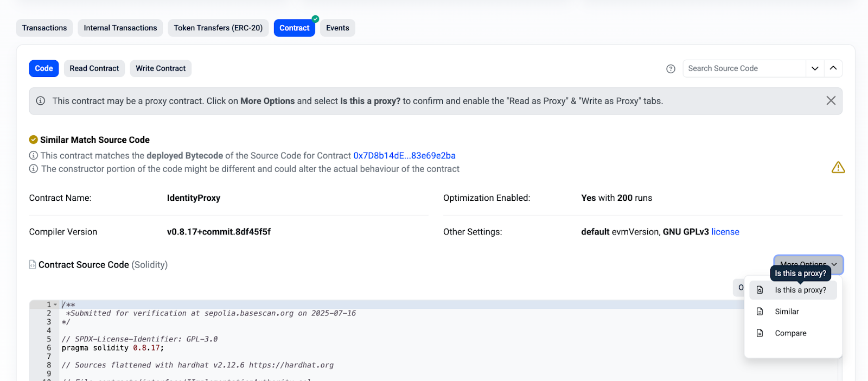Switch to the Events tab

pyautogui.click(x=337, y=28)
